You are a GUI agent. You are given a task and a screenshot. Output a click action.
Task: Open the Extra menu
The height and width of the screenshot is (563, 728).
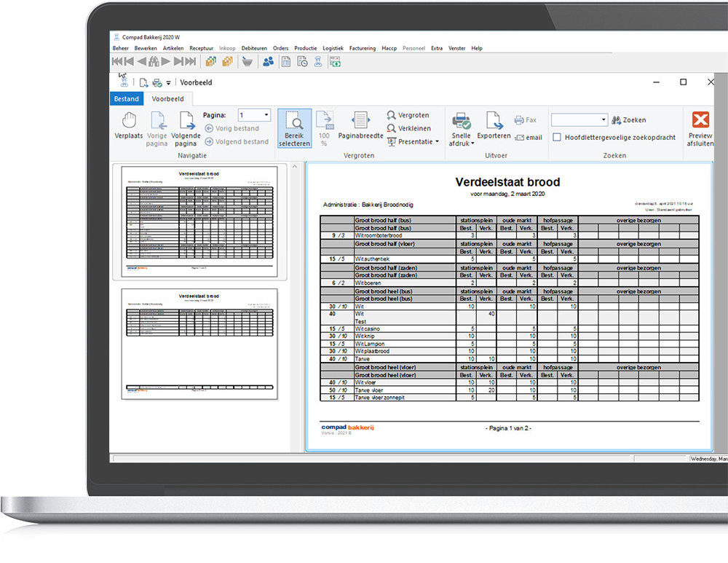click(437, 48)
